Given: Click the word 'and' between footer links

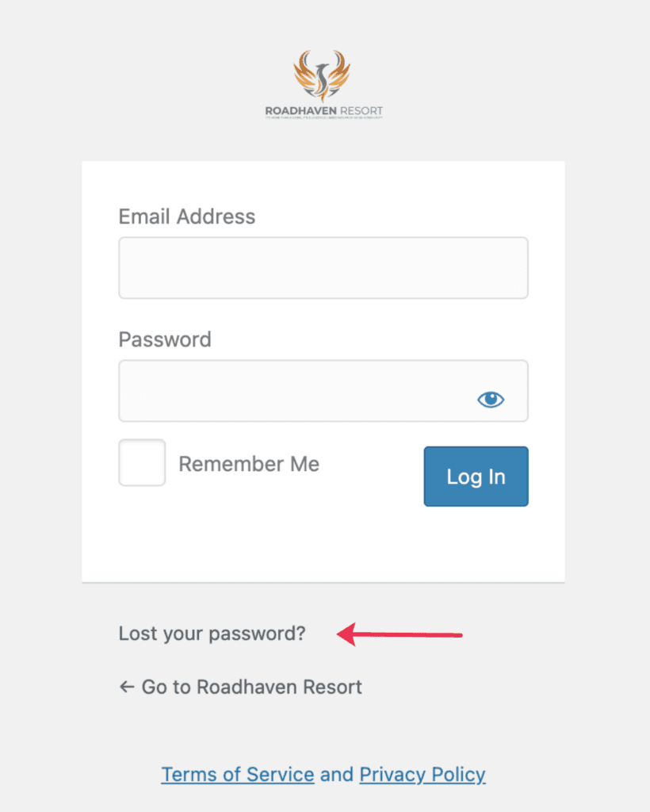Looking at the screenshot, I should [x=337, y=774].
